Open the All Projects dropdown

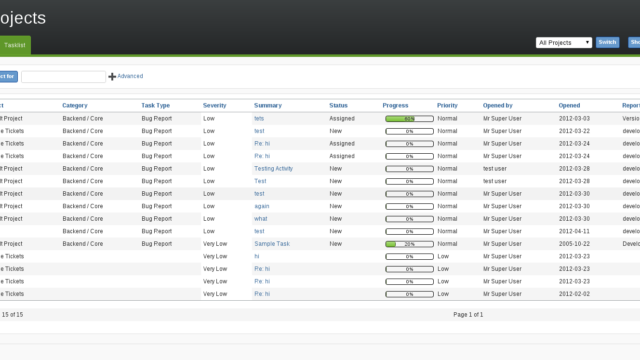(x=564, y=42)
